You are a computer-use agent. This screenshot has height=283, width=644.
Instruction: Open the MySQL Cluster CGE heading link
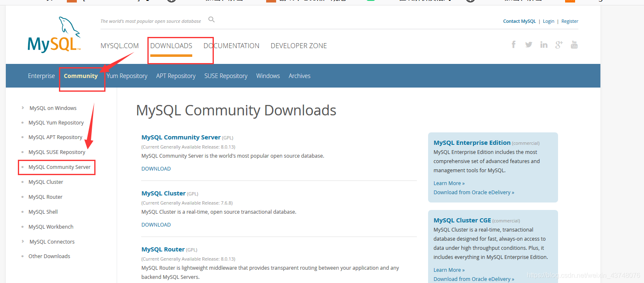(x=462, y=220)
